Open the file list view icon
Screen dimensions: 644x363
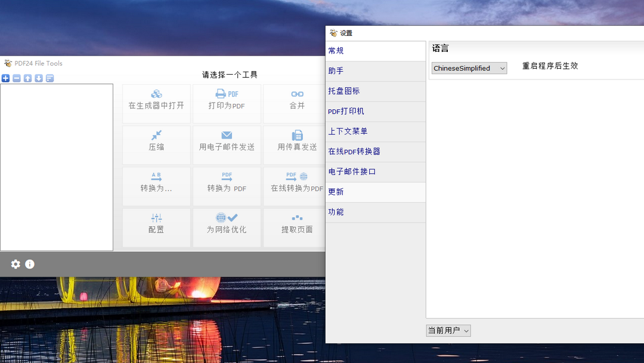(49, 78)
